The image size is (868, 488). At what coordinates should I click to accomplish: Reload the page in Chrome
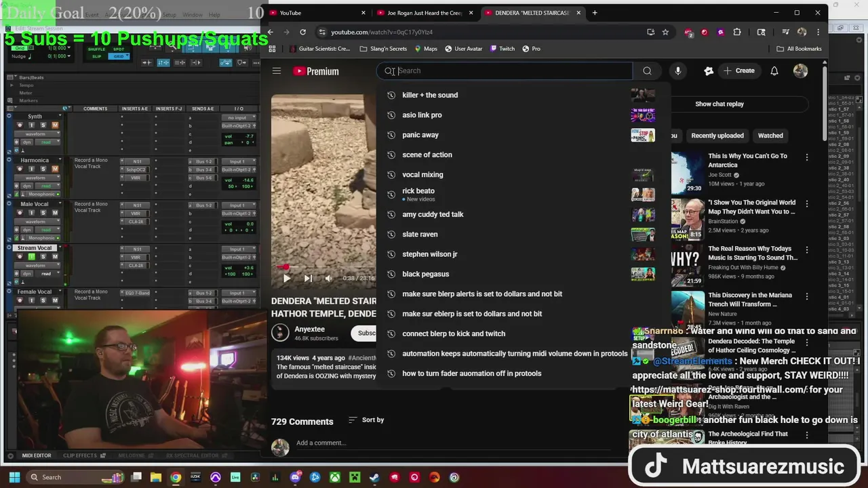pyautogui.click(x=302, y=32)
